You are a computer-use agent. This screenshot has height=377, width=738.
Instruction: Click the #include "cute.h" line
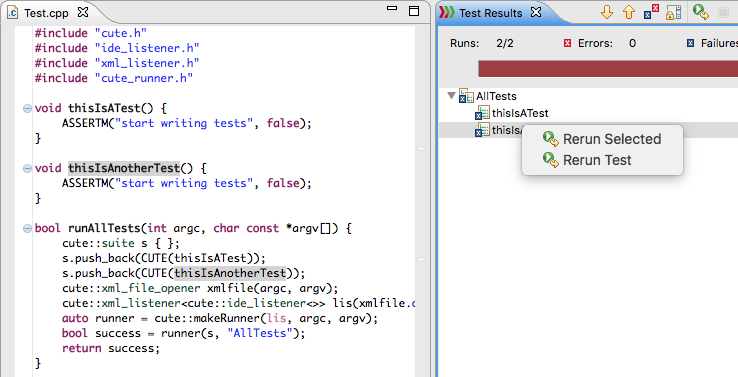pos(91,33)
